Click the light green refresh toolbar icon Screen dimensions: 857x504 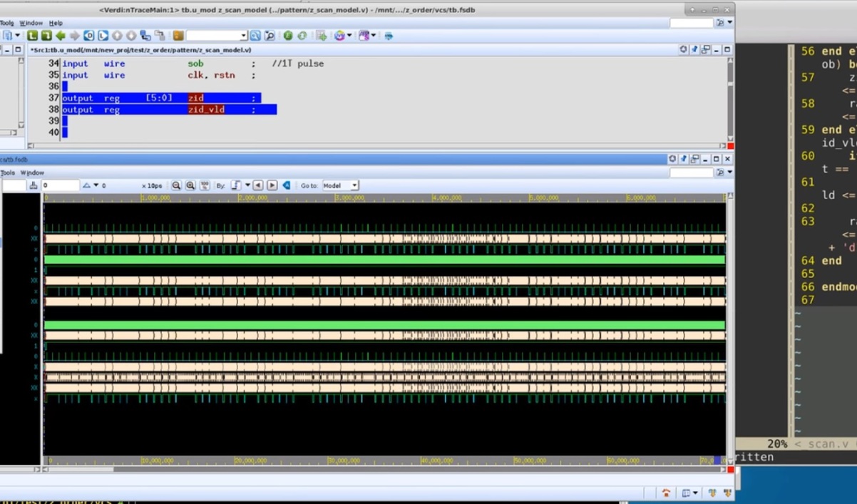[x=302, y=36]
